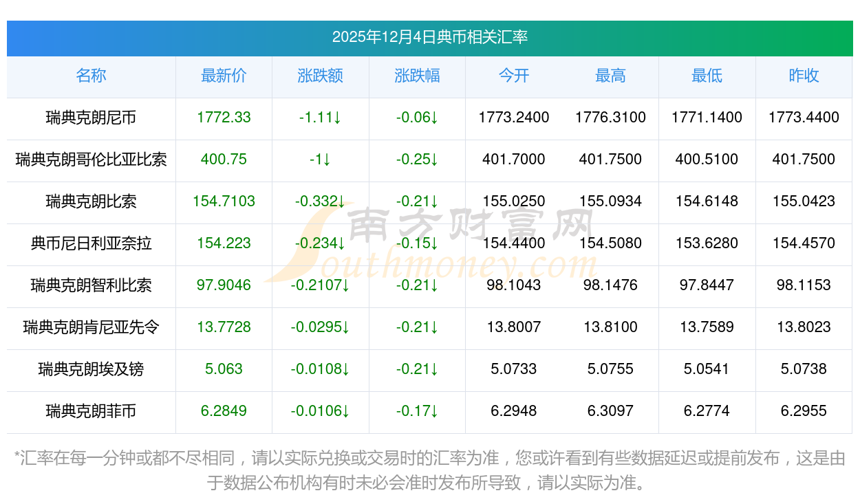
Task: Click latest price 97.9046
Action: (224, 285)
